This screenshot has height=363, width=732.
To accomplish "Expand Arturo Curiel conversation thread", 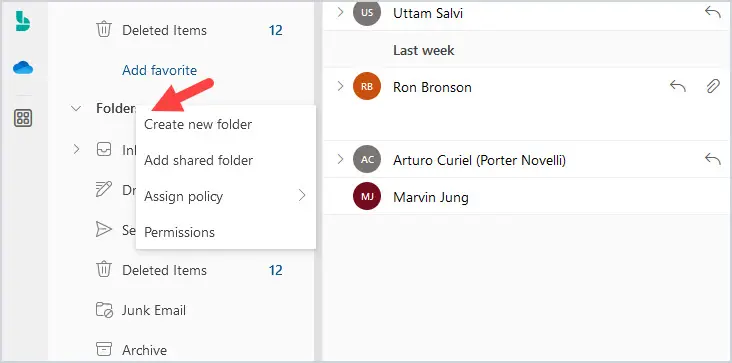I will tap(340, 159).
